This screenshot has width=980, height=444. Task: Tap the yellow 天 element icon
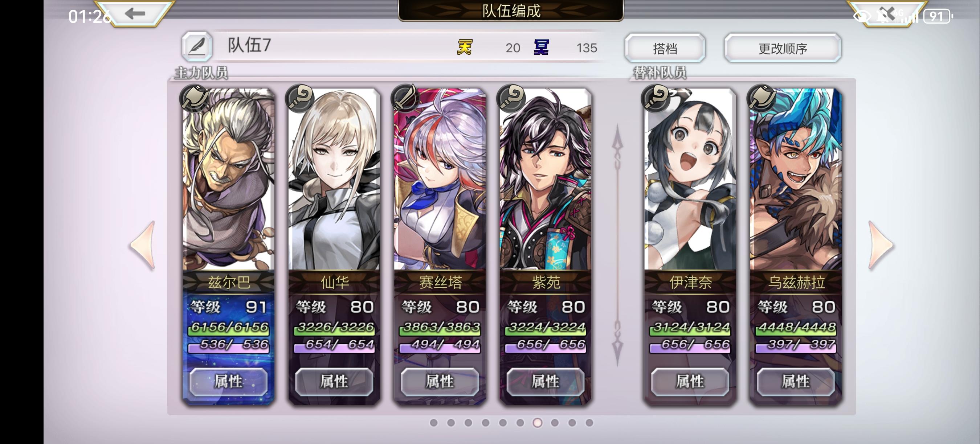[465, 47]
